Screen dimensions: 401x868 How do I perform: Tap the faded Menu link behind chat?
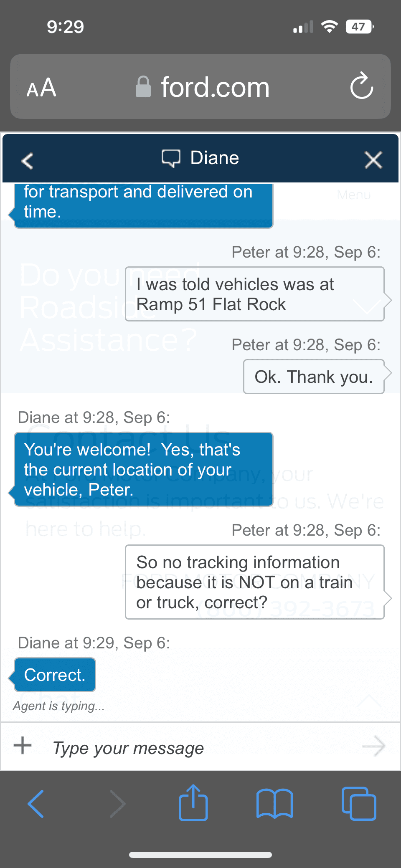pos(353,195)
